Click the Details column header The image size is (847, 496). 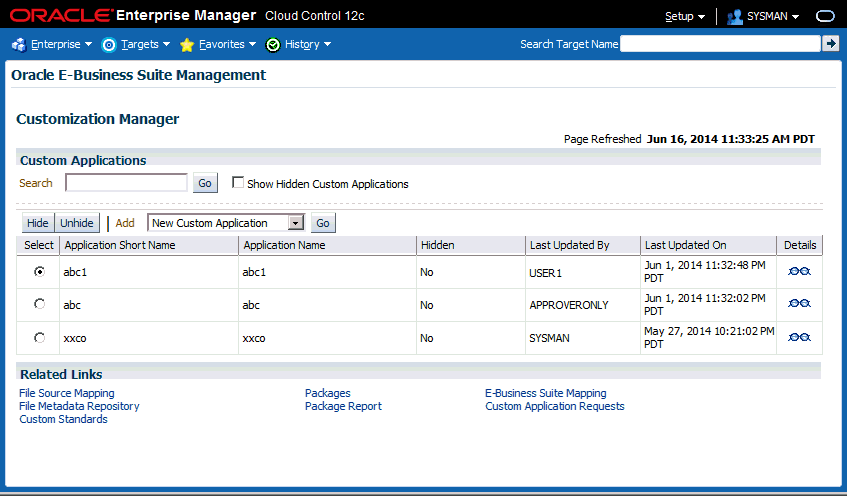[x=800, y=245]
